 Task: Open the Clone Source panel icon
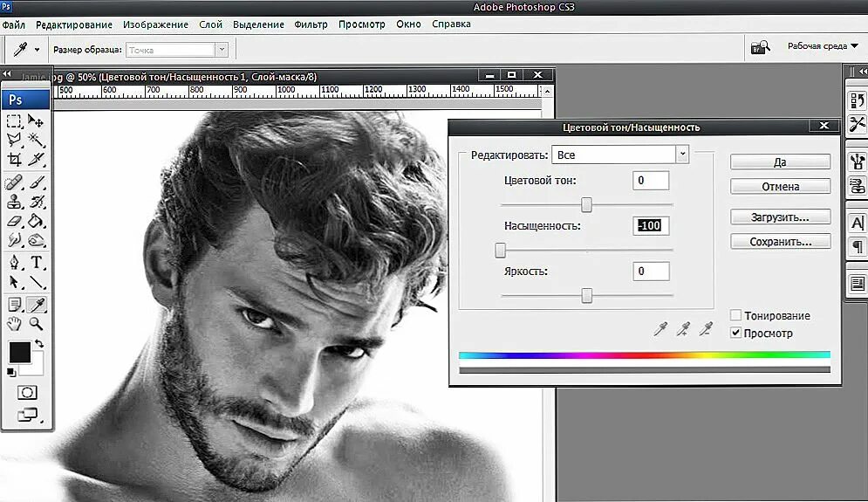[x=857, y=185]
